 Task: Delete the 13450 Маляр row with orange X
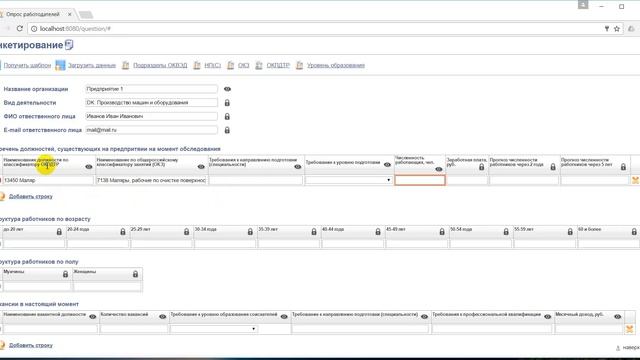tap(635, 180)
